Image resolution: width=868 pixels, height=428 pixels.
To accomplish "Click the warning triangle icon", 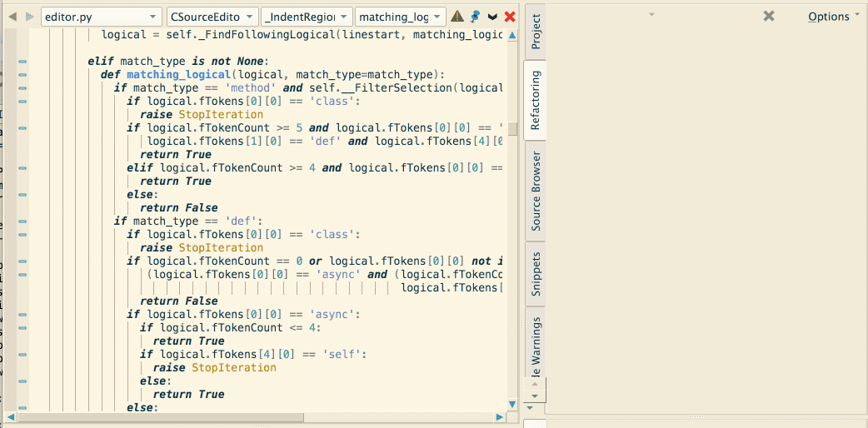I will [x=457, y=17].
